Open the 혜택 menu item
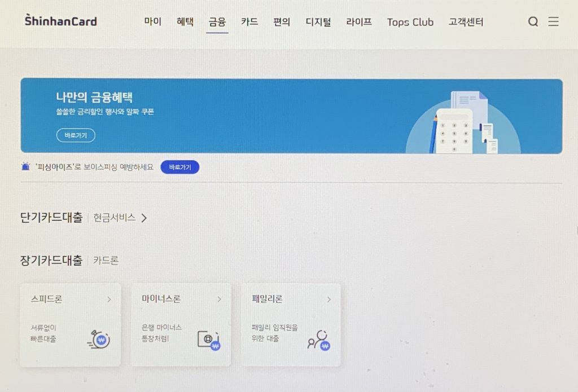 [x=185, y=21]
